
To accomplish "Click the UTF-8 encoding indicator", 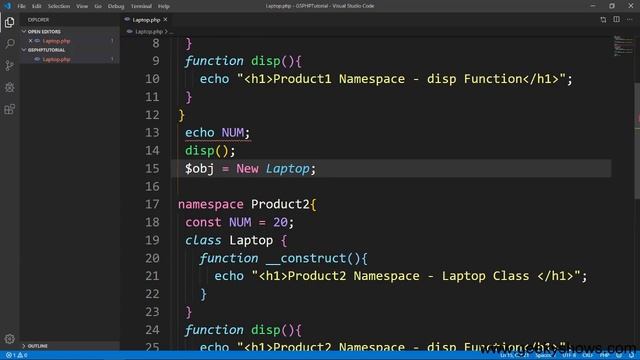I will 569,355.
